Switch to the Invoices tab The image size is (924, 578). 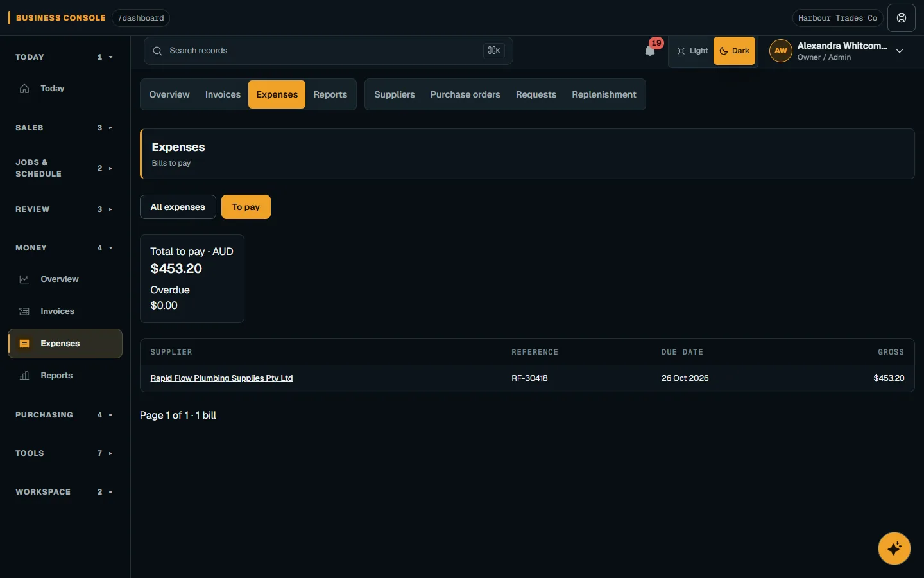click(x=223, y=94)
